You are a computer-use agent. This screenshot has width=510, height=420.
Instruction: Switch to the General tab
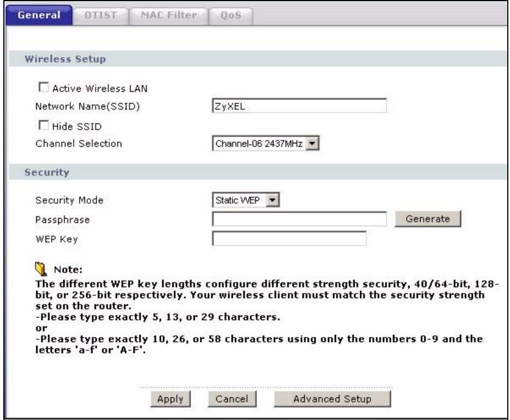39,15
